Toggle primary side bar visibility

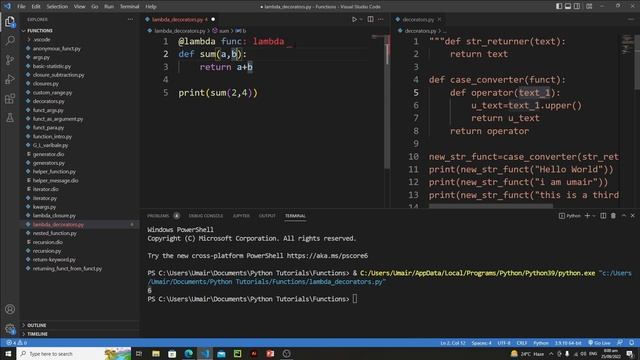[559, 6]
